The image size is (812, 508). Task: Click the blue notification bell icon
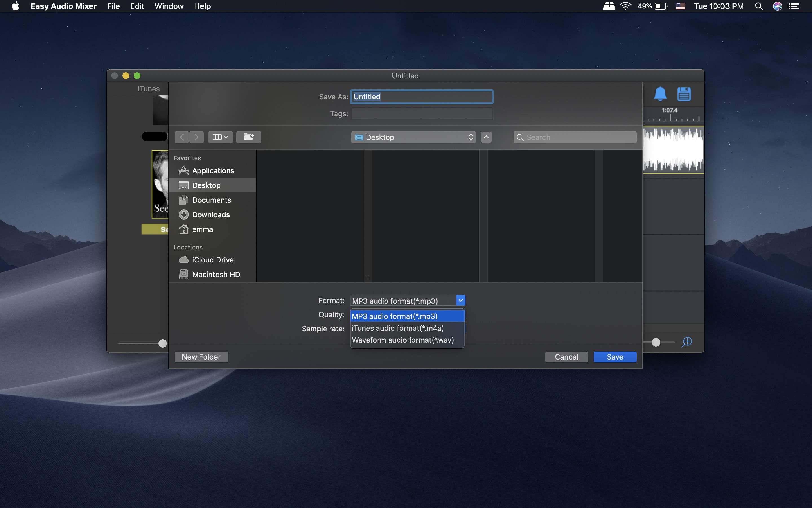pos(660,94)
